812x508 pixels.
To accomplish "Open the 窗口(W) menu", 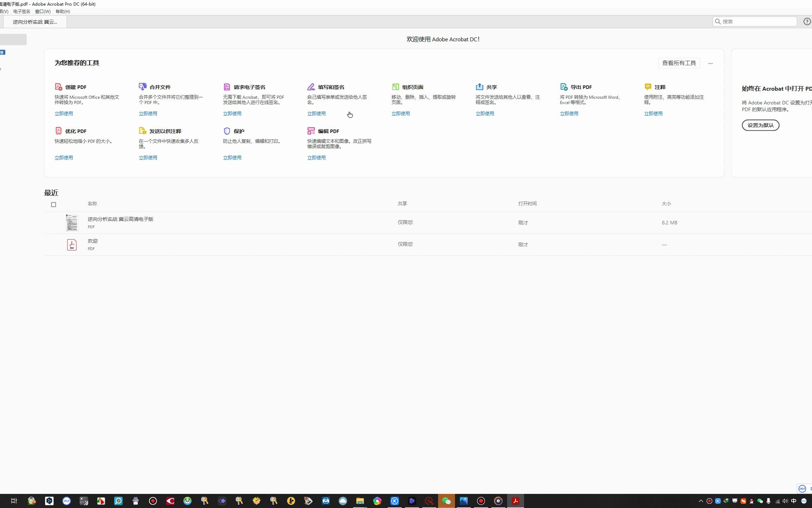I will pyautogui.click(x=43, y=12).
